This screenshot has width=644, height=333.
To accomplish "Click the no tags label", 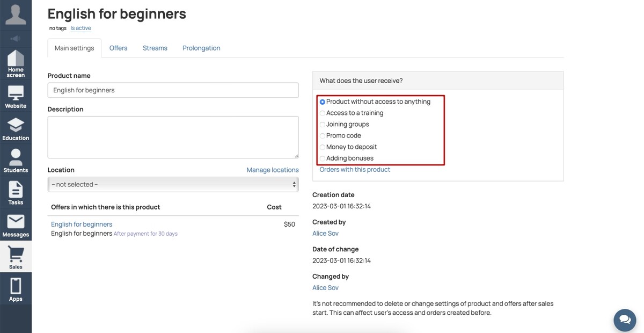I will [x=58, y=28].
